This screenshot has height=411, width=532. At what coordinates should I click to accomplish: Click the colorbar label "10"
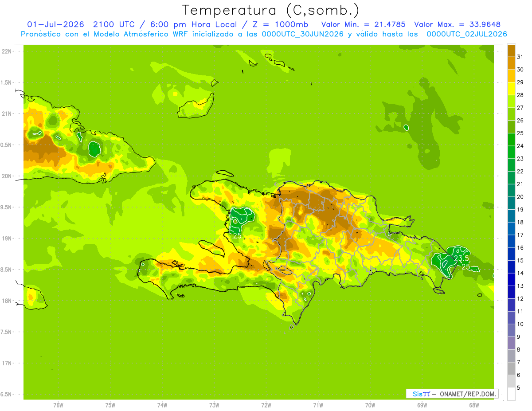pos(520,324)
